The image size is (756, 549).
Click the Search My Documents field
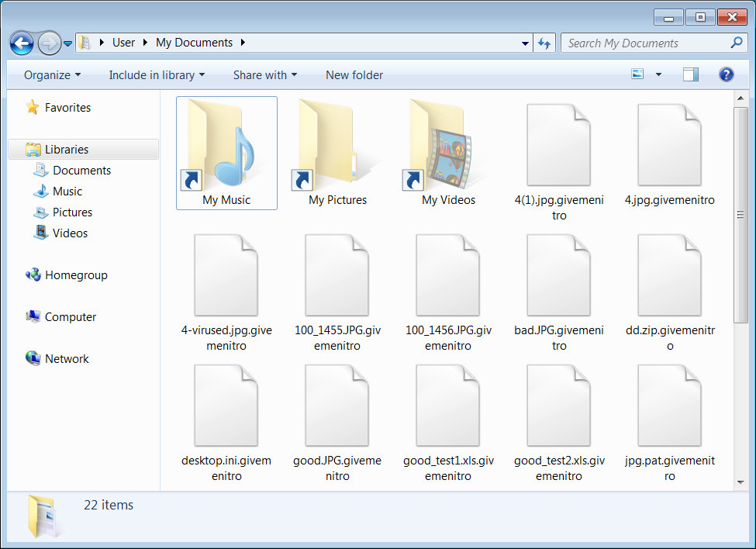(x=646, y=43)
